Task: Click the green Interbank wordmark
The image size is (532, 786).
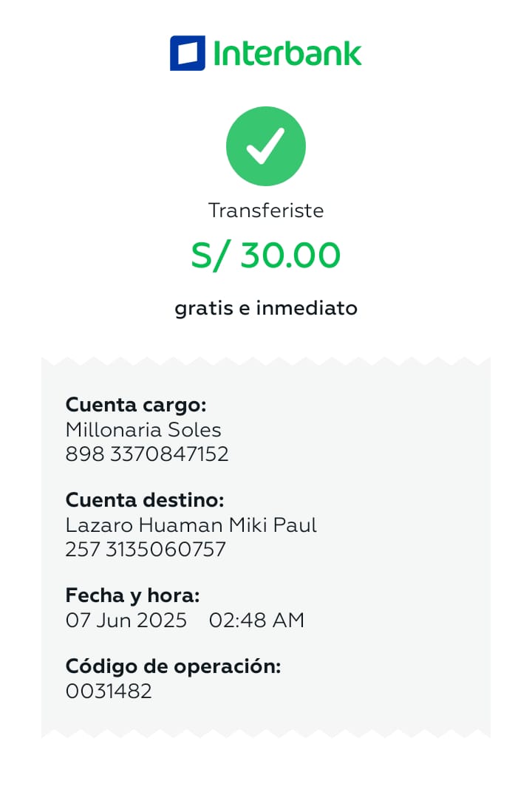Action: pos(287,53)
